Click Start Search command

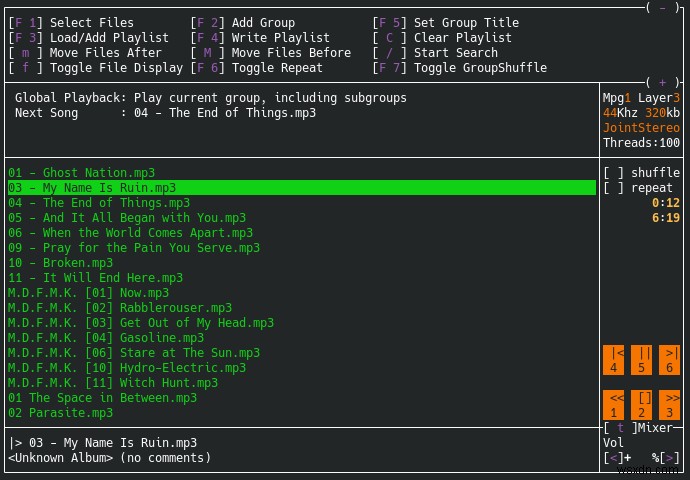click(x=455, y=53)
